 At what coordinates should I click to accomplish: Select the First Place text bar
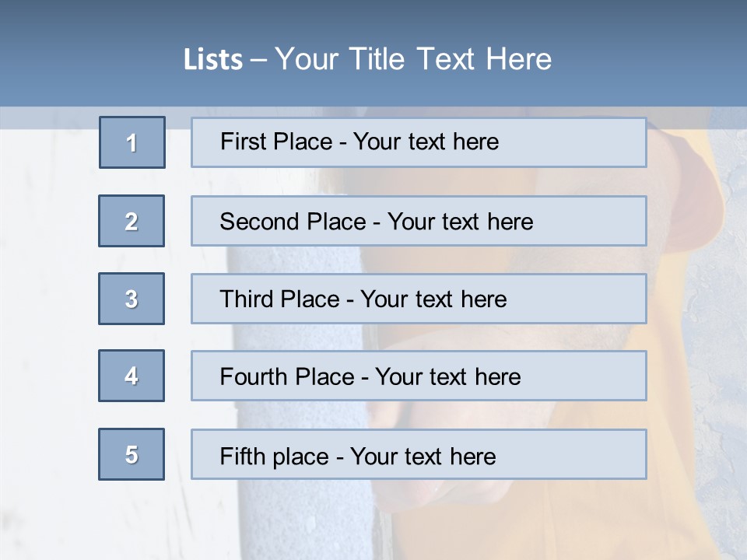[419, 142]
